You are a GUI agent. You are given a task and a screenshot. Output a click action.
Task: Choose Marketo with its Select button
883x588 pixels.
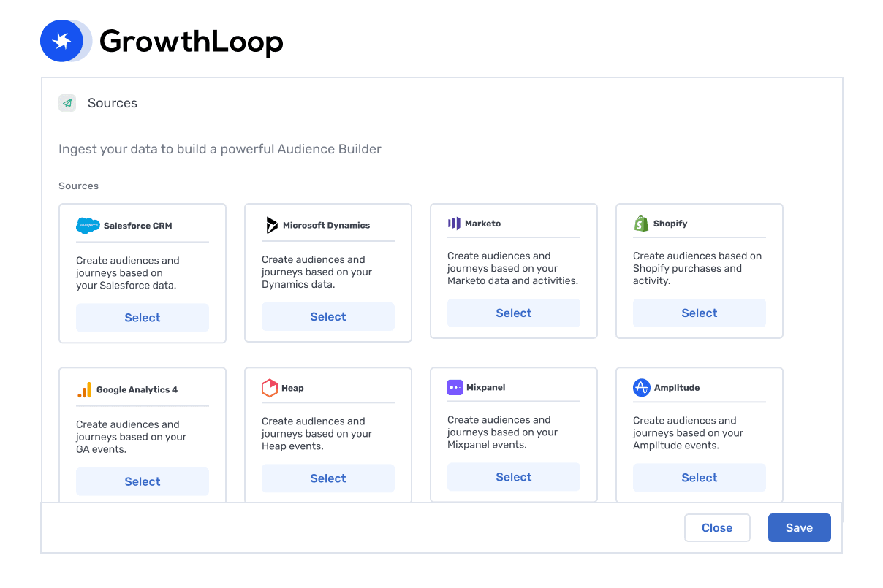click(x=514, y=313)
